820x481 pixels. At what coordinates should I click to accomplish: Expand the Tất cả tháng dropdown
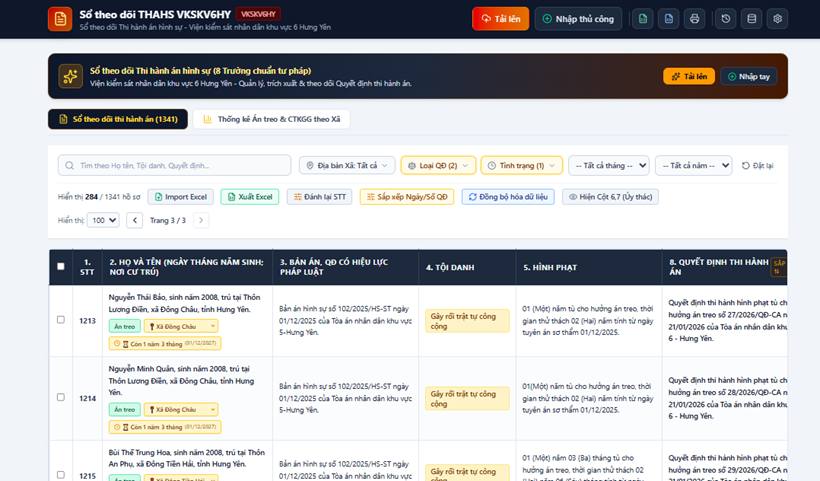pos(609,165)
